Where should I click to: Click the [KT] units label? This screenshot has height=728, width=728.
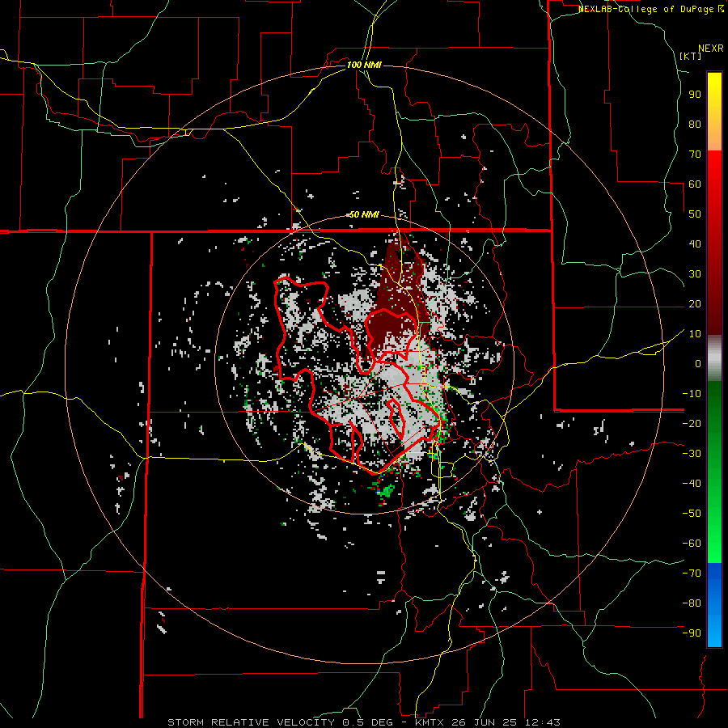pyautogui.click(x=691, y=56)
